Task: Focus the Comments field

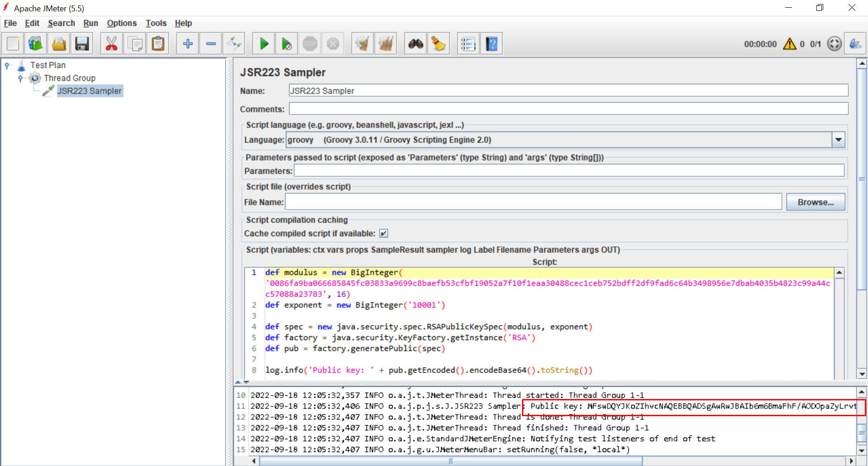Action: 569,109
